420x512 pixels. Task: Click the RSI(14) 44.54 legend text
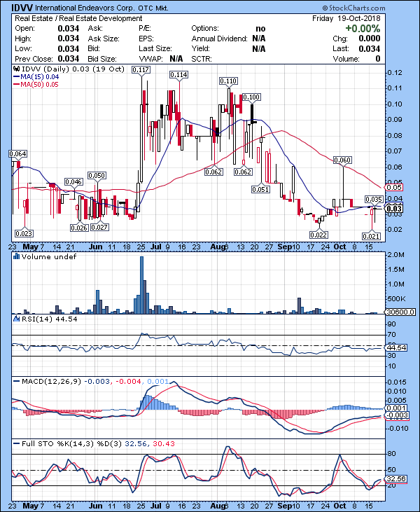49,319
